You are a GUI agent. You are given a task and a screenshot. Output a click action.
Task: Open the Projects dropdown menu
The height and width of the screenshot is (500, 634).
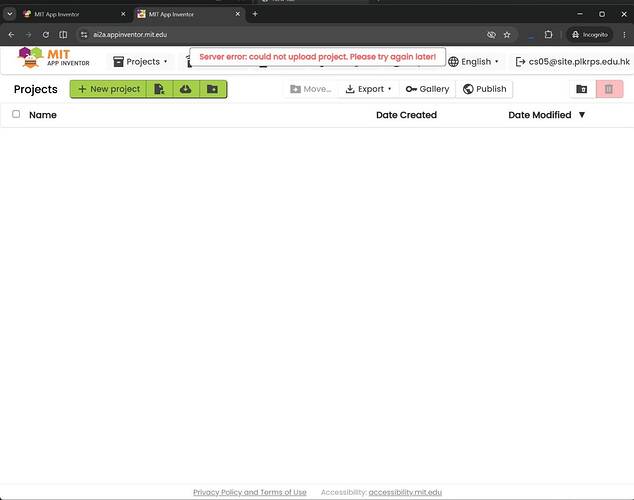[140, 61]
